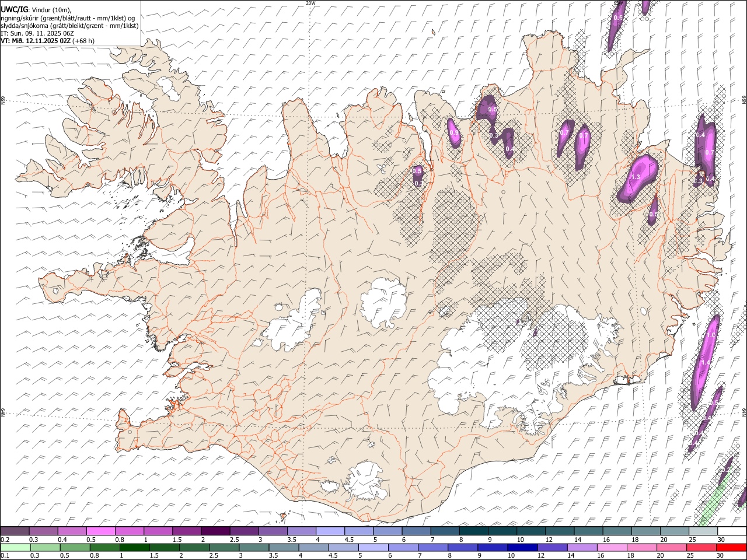This screenshot has height=560, width=747.
Task: Click the 'UWC/IG: Vindur (10m)' title text
Action: click(36, 10)
